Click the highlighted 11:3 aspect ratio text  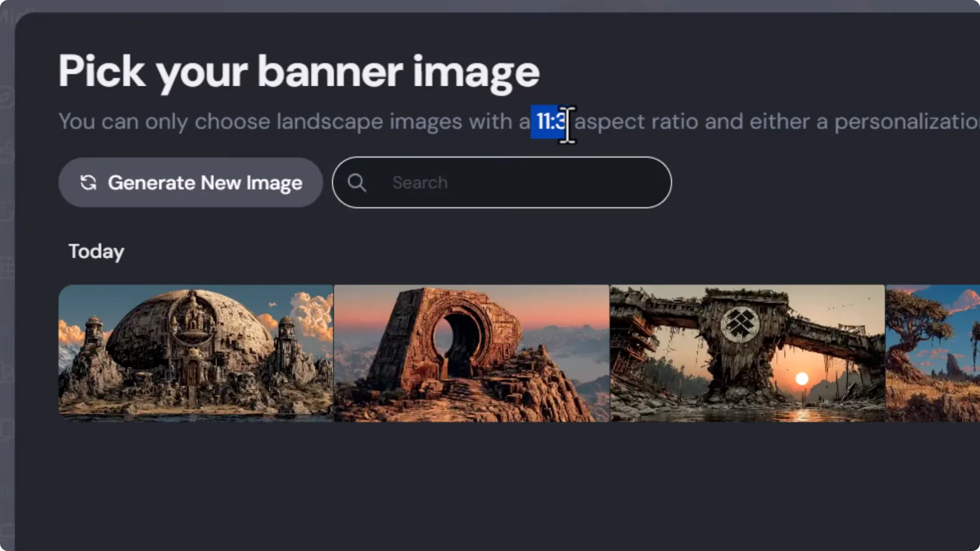548,122
